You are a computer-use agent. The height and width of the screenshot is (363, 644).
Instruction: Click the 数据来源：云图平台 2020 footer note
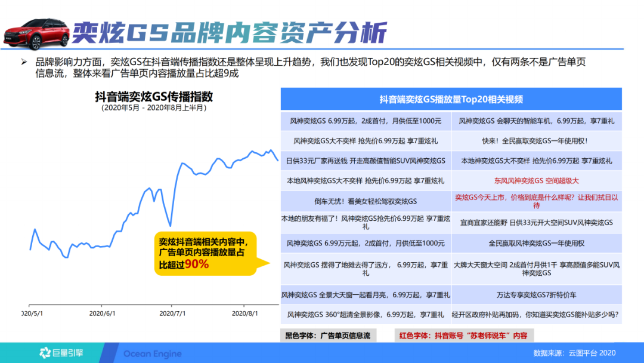click(574, 353)
